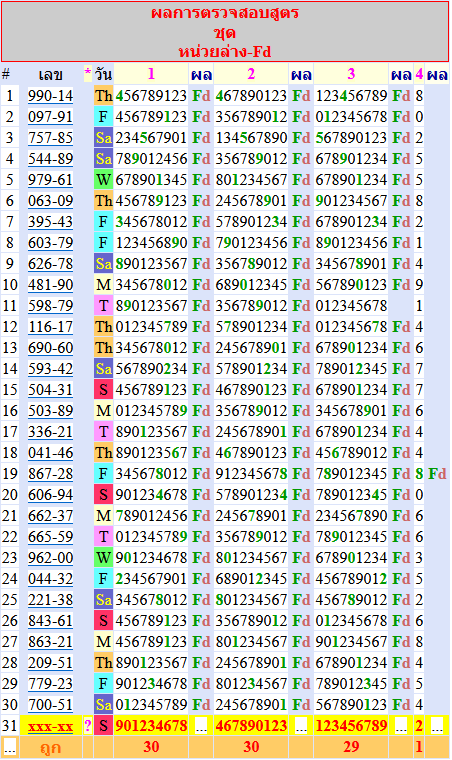Viewport: 452px width, 760px height.
Task: Click the 544-89 result link
Action: click(x=50, y=159)
